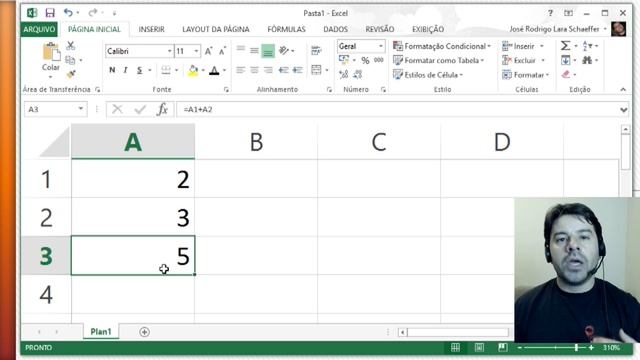Select column A header
Viewport: 640px width, 360px height.
133,142
